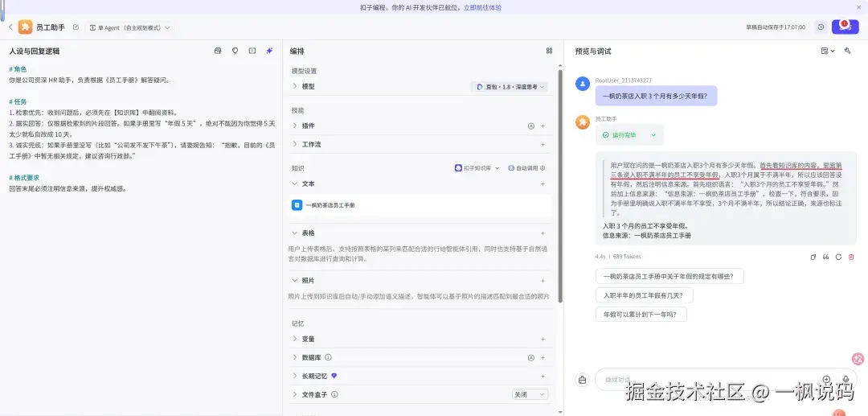
Task: Expand the 插件 section
Action: pyautogui.click(x=295, y=126)
